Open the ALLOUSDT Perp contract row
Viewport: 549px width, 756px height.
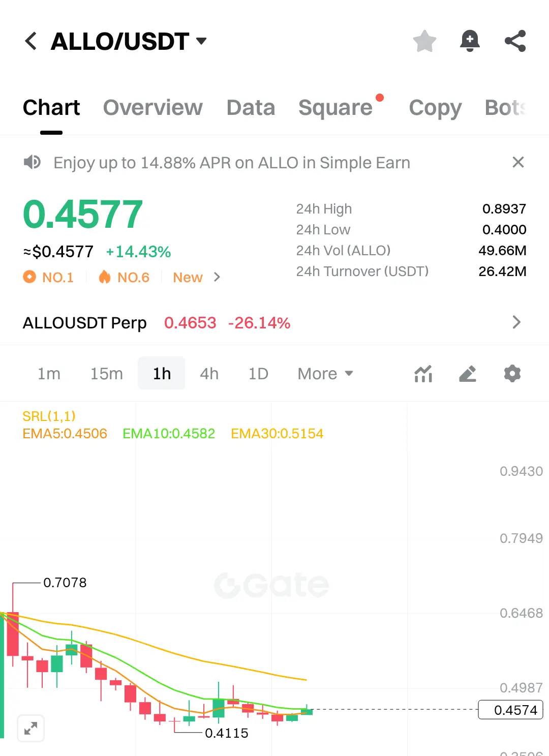pyautogui.click(x=274, y=322)
